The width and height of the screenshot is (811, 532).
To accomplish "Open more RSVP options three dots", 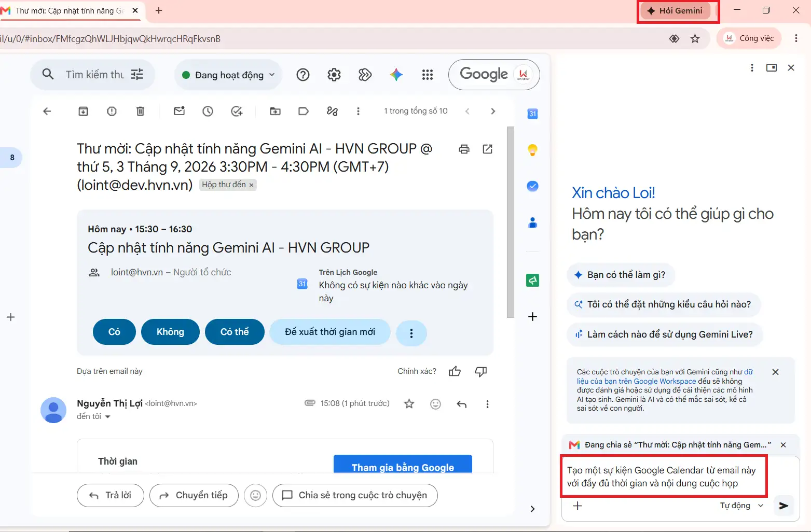I will click(x=411, y=333).
